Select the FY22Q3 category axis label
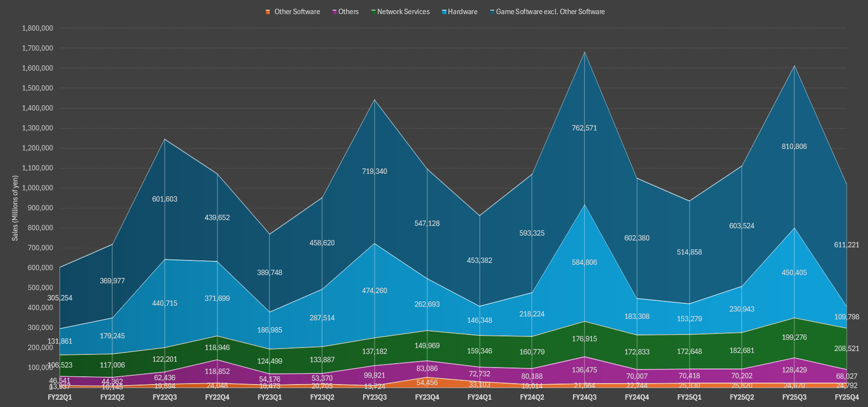 (165, 397)
